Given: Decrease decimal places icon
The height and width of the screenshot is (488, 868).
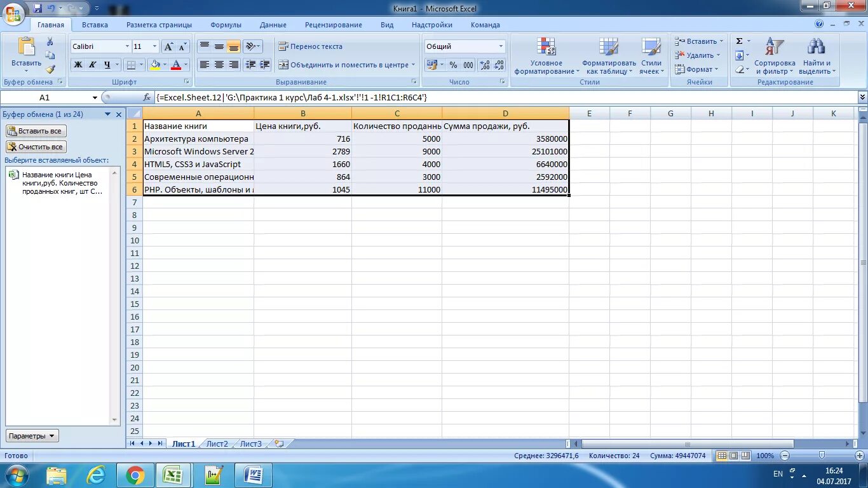Looking at the screenshot, I should click(499, 65).
